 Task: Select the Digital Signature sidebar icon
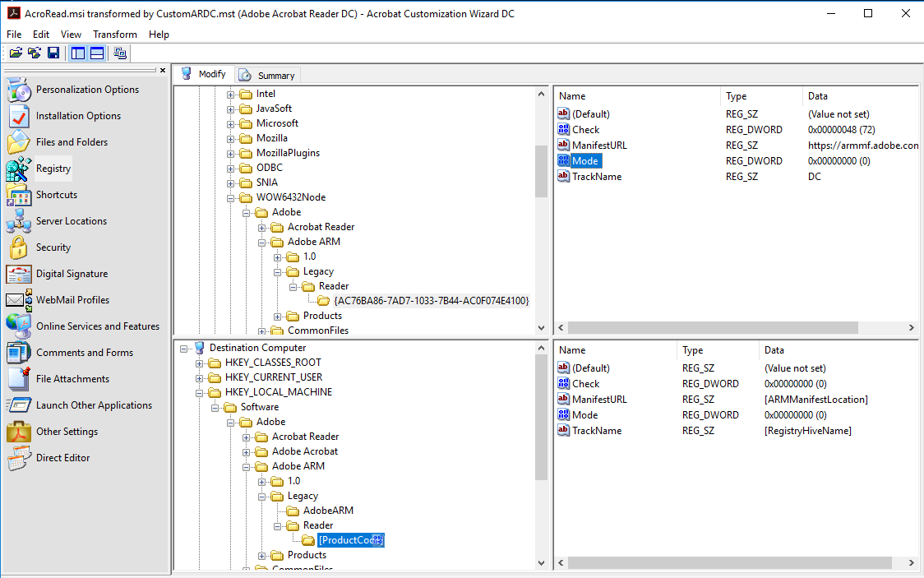tap(18, 274)
